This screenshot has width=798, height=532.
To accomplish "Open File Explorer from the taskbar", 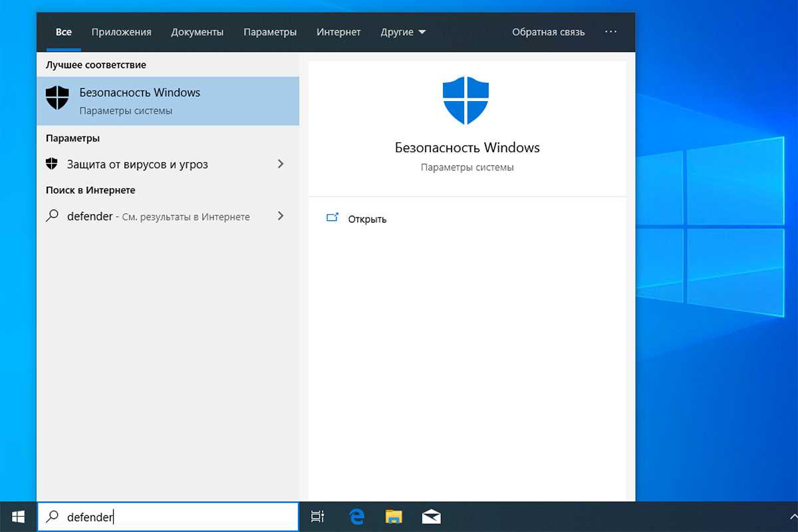I will pos(394,517).
